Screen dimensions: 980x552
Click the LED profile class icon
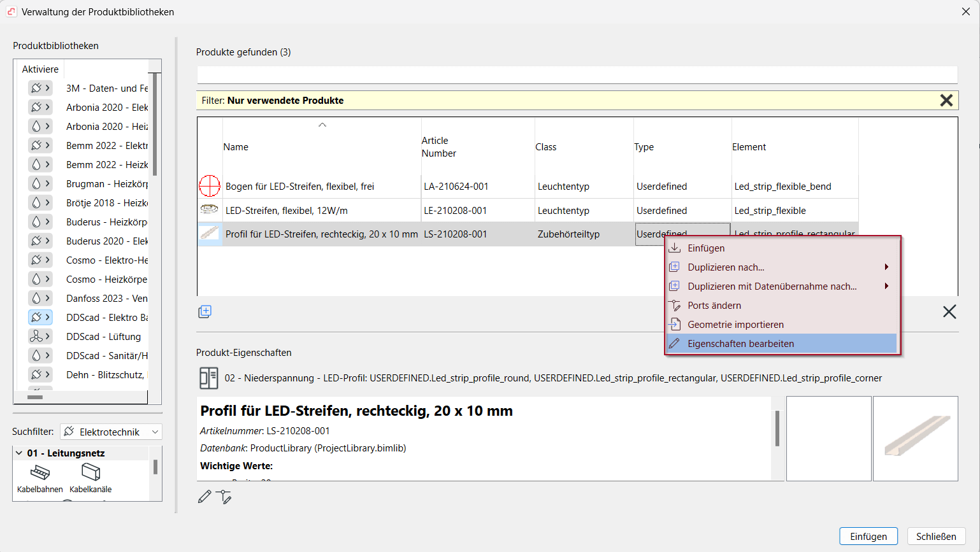pos(208,378)
